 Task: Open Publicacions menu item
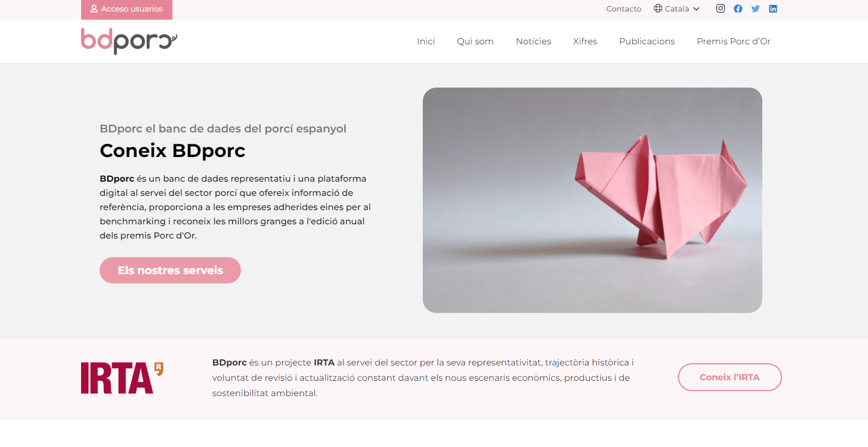(x=647, y=42)
